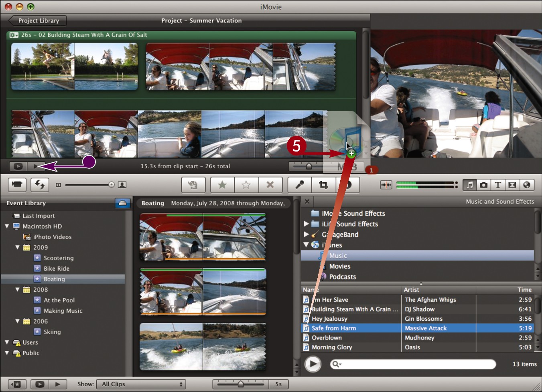This screenshot has height=392, width=542.
Task: Collapse the 2006 events folder
Action: 17,321
